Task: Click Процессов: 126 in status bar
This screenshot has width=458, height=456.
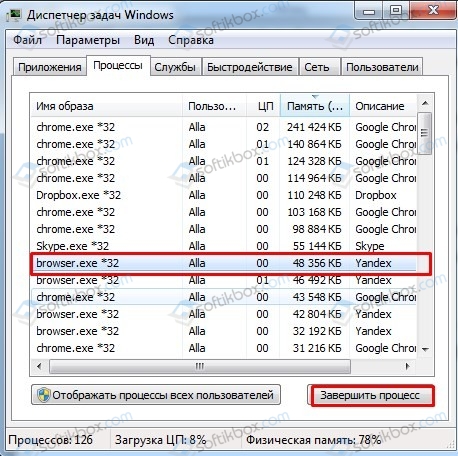Action: pos(50,440)
